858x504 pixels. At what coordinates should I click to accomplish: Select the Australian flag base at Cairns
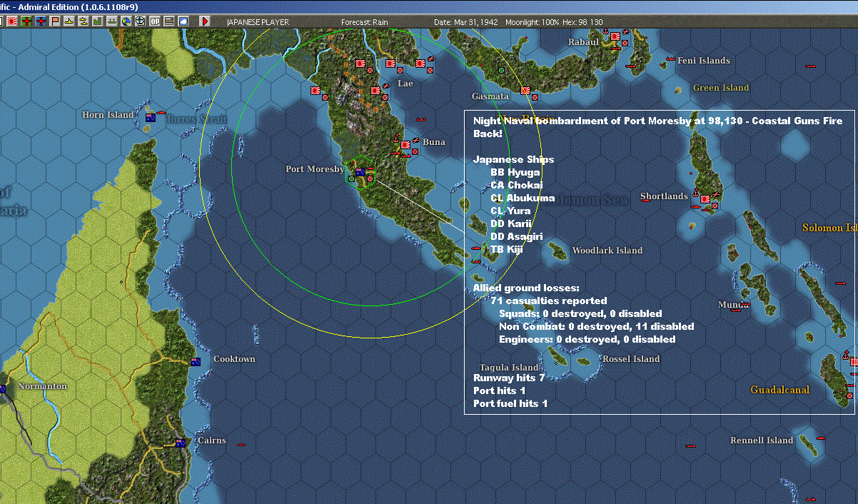coord(181,443)
